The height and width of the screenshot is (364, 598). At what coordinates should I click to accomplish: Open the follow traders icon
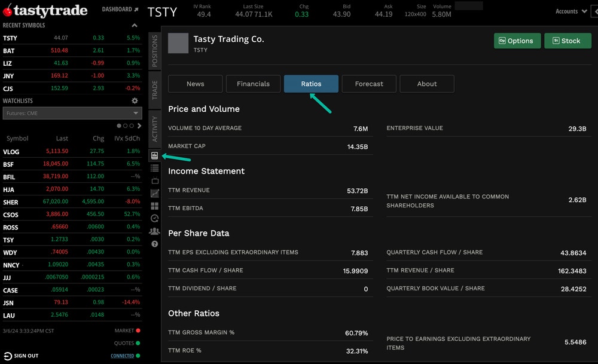pos(154,231)
